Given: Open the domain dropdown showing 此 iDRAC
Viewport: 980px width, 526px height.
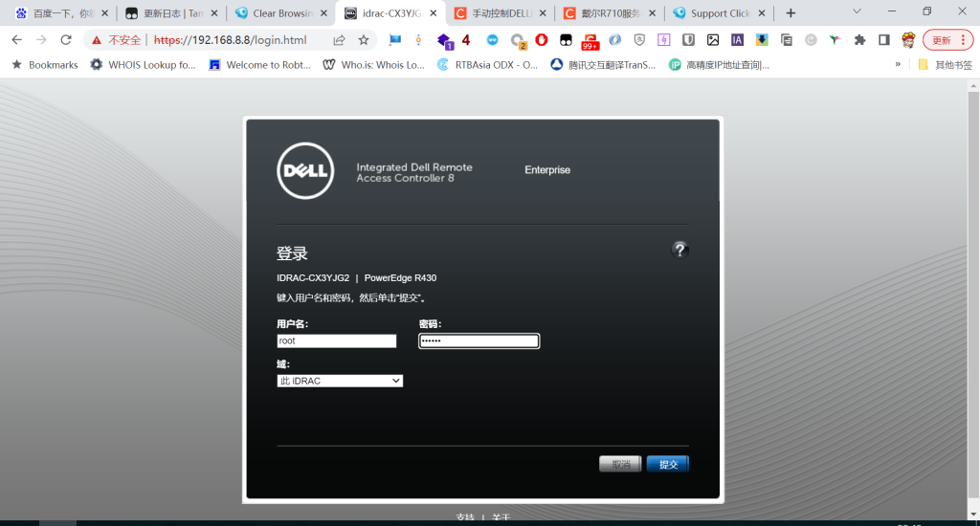Looking at the screenshot, I should click(x=340, y=381).
